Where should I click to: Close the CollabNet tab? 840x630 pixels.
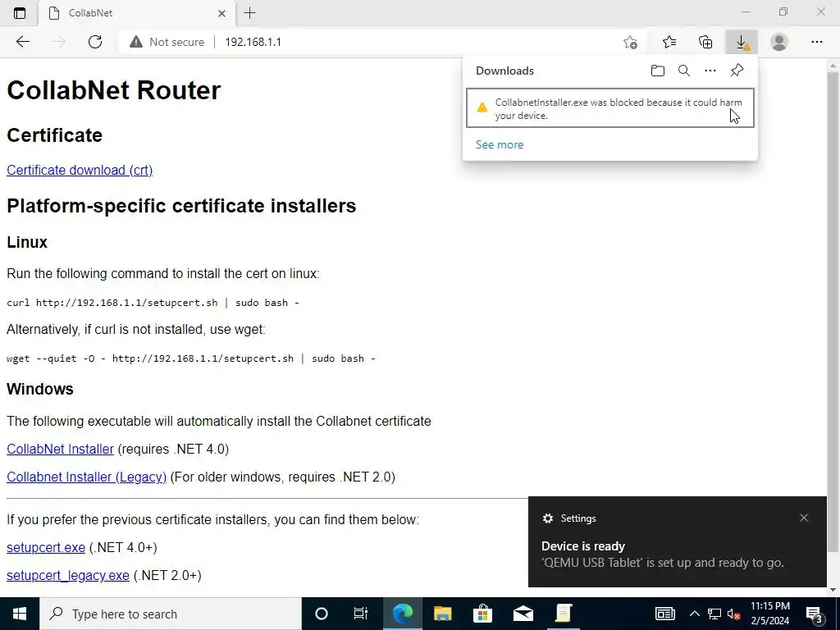[221, 13]
